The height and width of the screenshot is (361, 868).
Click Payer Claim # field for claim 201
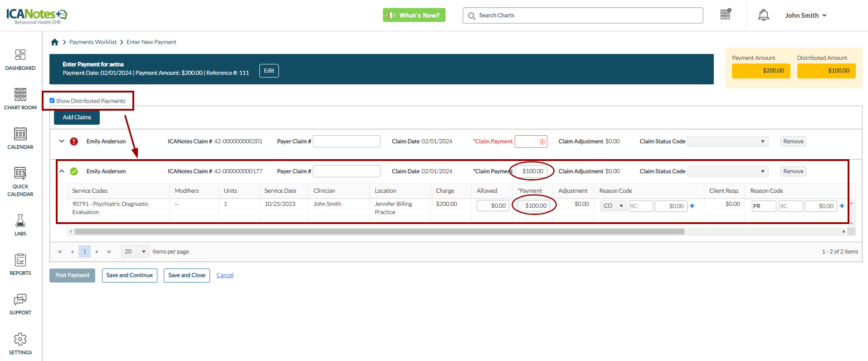[346, 141]
